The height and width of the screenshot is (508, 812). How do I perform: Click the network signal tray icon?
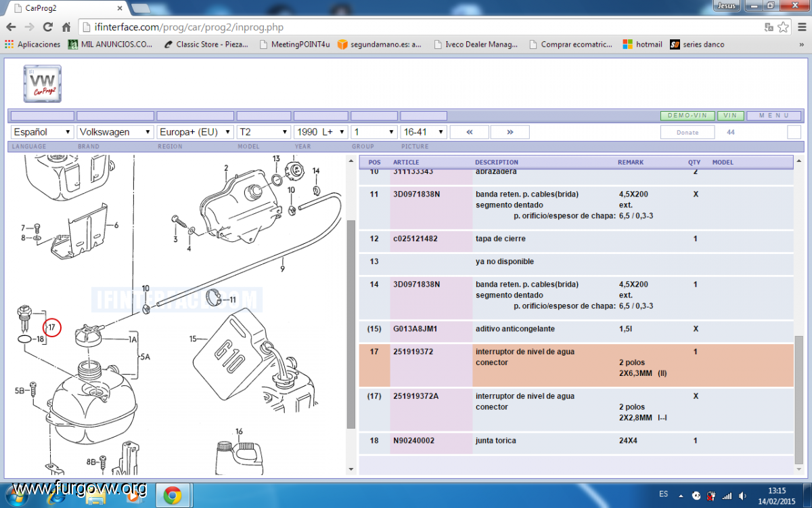coord(727,495)
